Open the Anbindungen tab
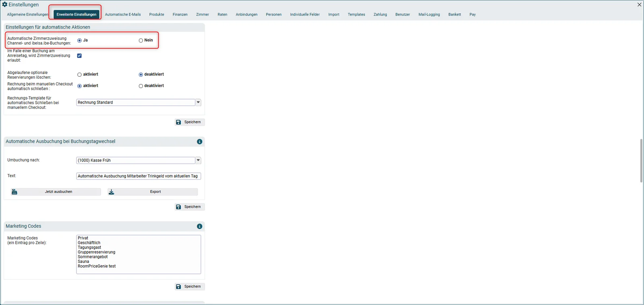 coord(247,14)
